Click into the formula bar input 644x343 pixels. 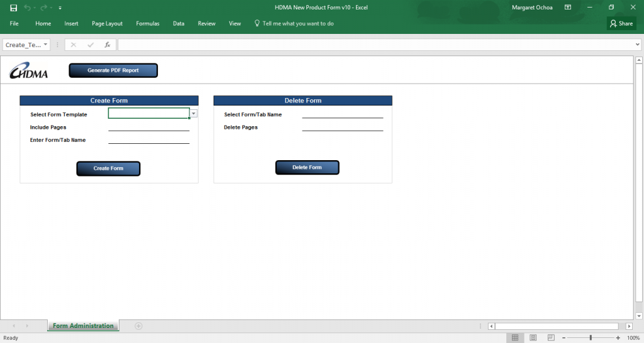point(376,45)
